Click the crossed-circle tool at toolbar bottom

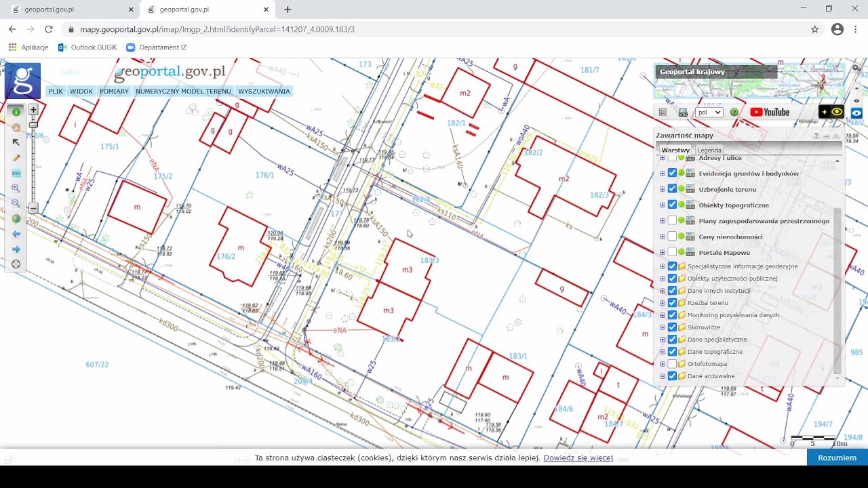(16, 264)
